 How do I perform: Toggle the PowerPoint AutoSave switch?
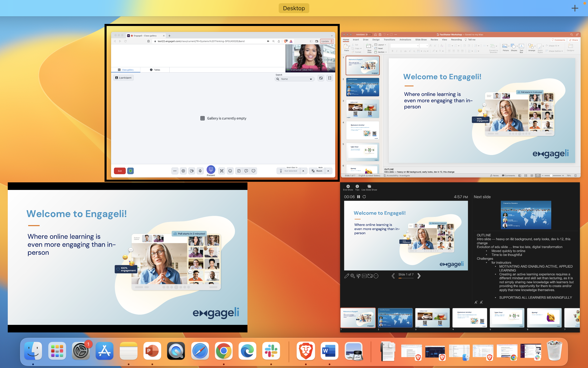point(369,35)
